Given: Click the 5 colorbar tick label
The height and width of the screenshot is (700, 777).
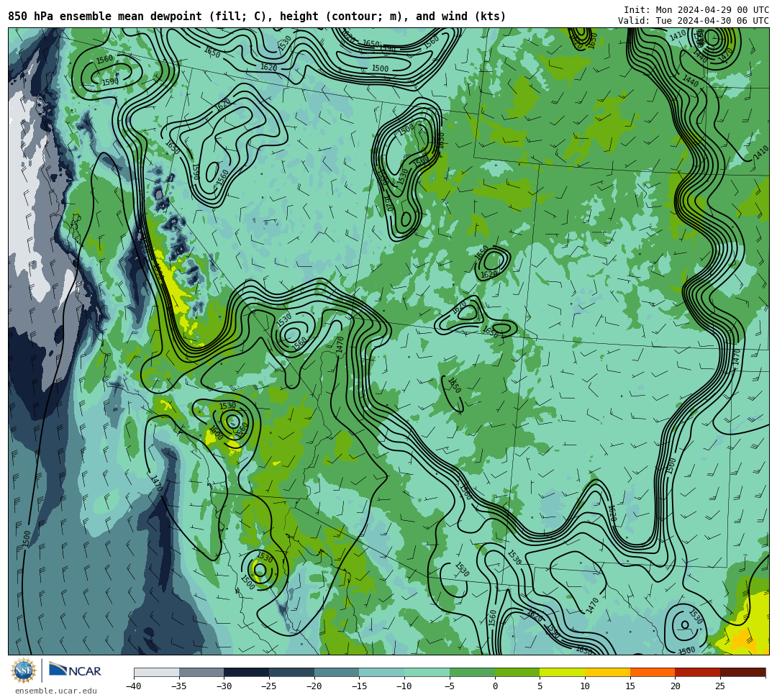Looking at the screenshot, I should pyautogui.click(x=540, y=686).
